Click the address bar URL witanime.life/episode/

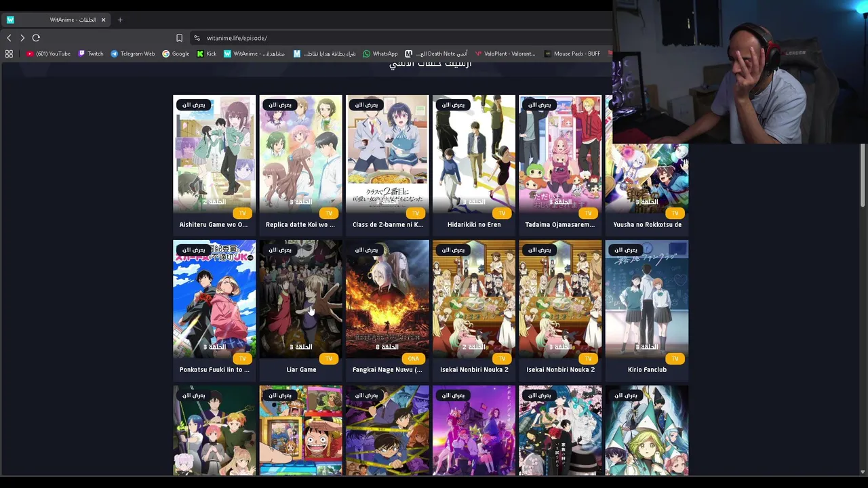click(237, 38)
